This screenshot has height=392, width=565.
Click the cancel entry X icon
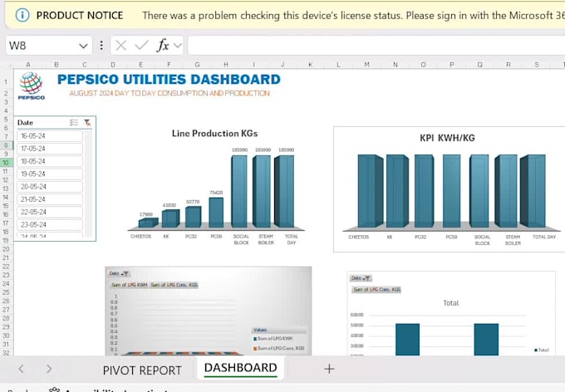point(121,46)
